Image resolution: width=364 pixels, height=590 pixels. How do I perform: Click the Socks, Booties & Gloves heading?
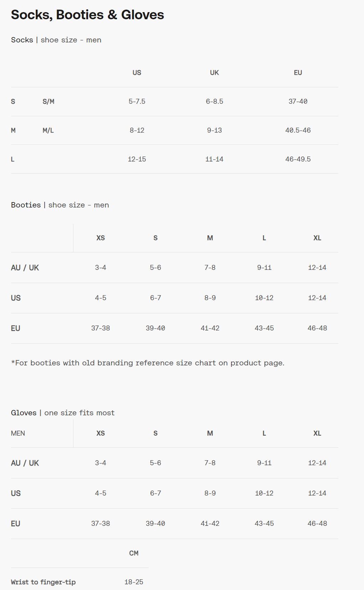87,15
